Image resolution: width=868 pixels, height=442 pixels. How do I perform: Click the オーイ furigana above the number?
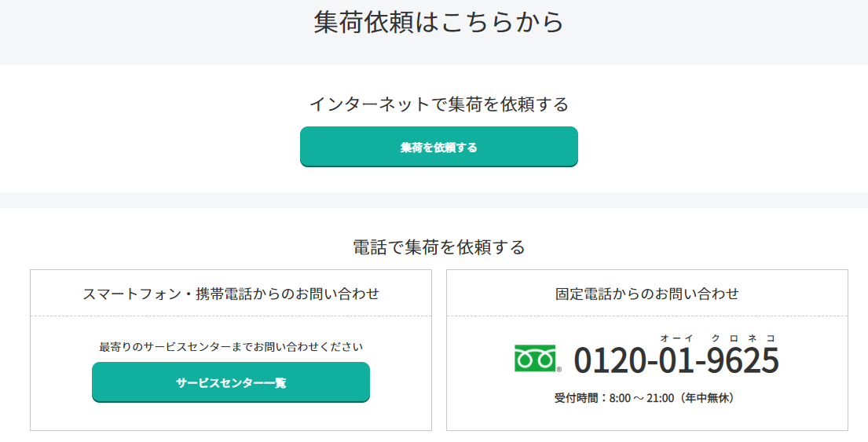click(675, 338)
